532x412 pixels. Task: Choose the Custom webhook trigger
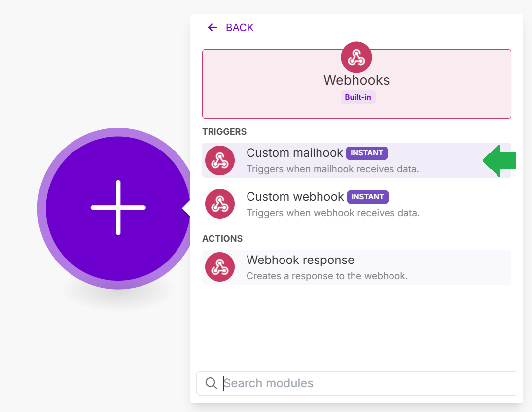[356, 204]
